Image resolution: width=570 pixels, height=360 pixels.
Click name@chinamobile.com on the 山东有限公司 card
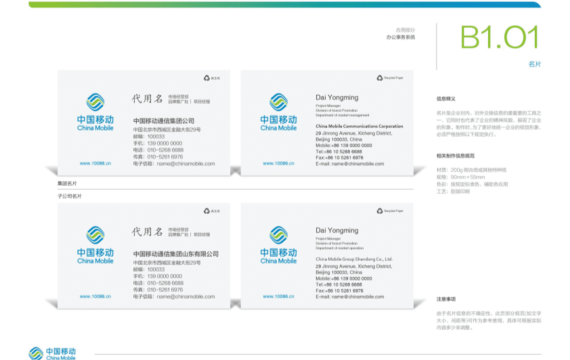[x=186, y=297]
